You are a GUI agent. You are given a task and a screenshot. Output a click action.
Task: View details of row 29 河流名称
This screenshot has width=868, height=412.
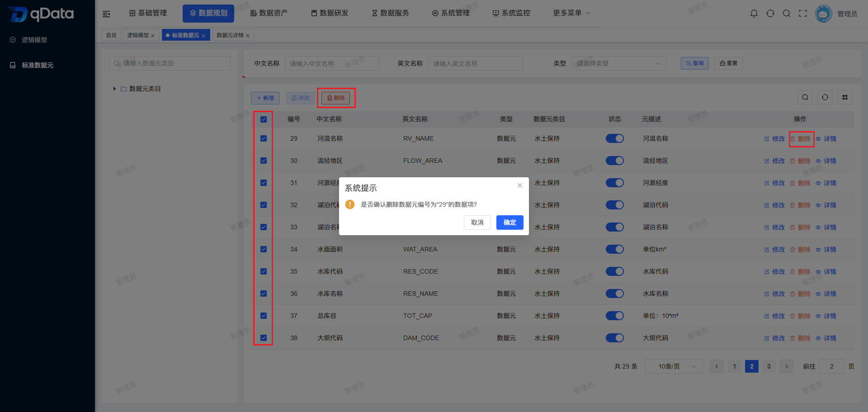pyautogui.click(x=826, y=139)
